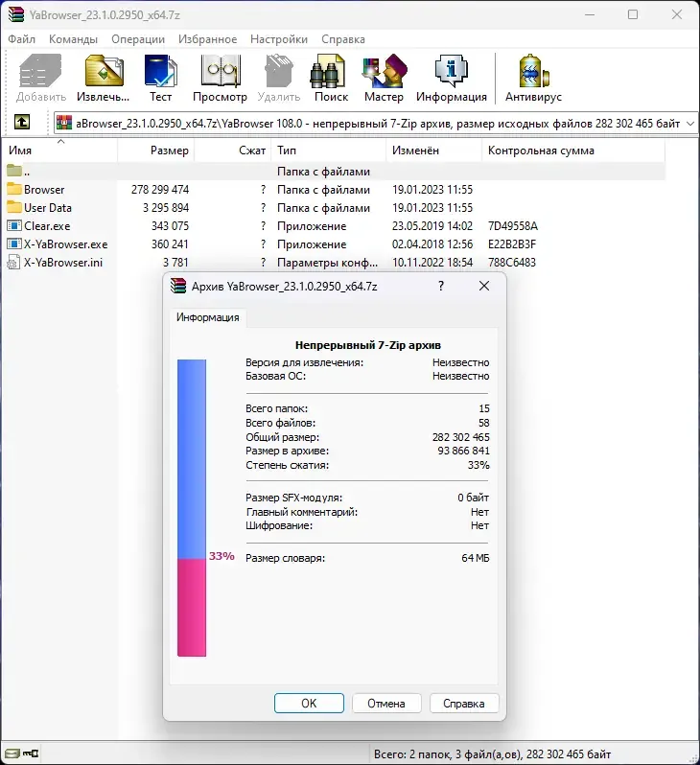The width and height of the screenshot is (700, 765).
Task: Expand the address bar path dropdown
Action: (x=690, y=124)
